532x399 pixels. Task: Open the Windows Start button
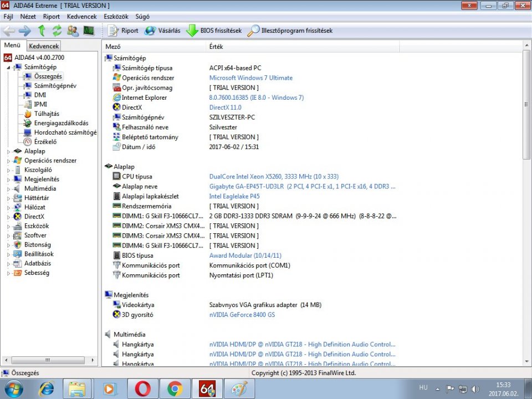pyautogui.click(x=14, y=389)
